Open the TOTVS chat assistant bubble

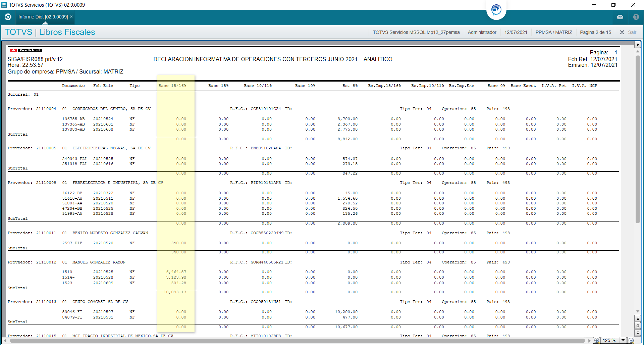pos(496,10)
